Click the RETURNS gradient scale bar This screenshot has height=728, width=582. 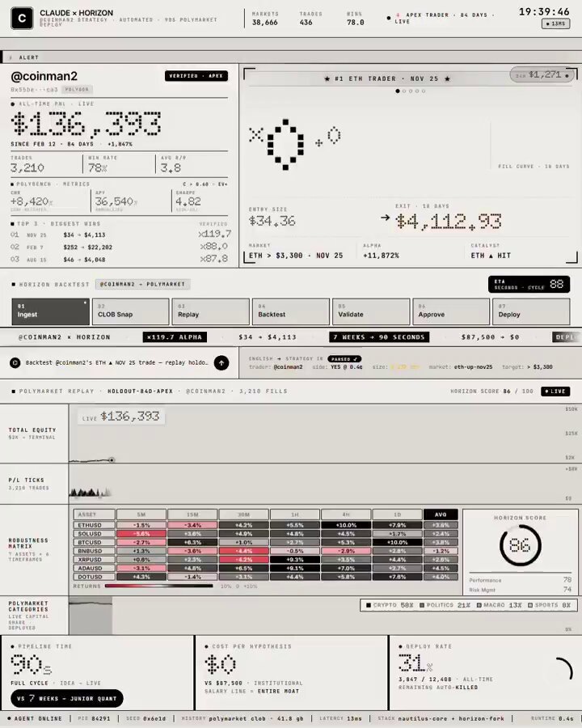(x=158, y=586)
